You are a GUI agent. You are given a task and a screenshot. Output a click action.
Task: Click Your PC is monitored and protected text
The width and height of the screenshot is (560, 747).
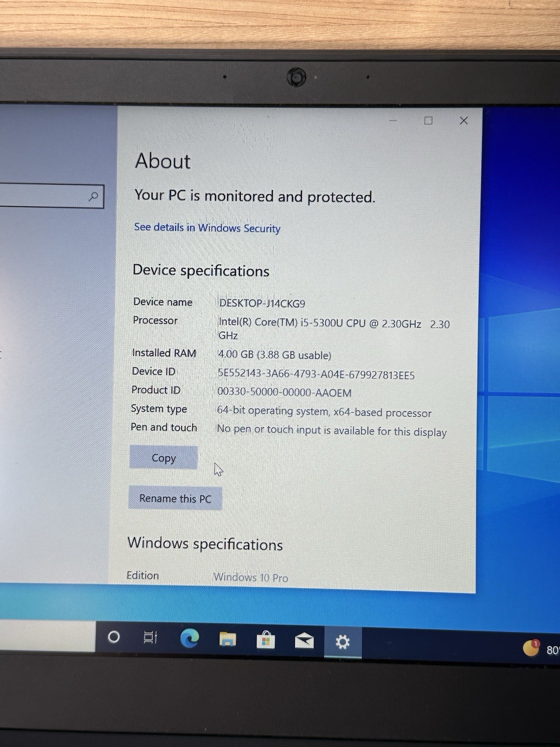[255, 196]
